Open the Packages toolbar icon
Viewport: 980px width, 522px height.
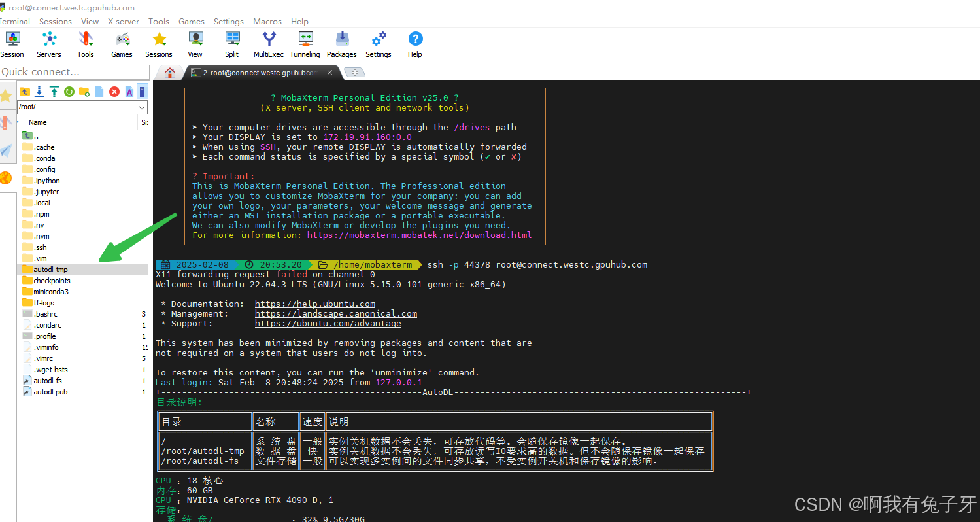pos(342,44)
